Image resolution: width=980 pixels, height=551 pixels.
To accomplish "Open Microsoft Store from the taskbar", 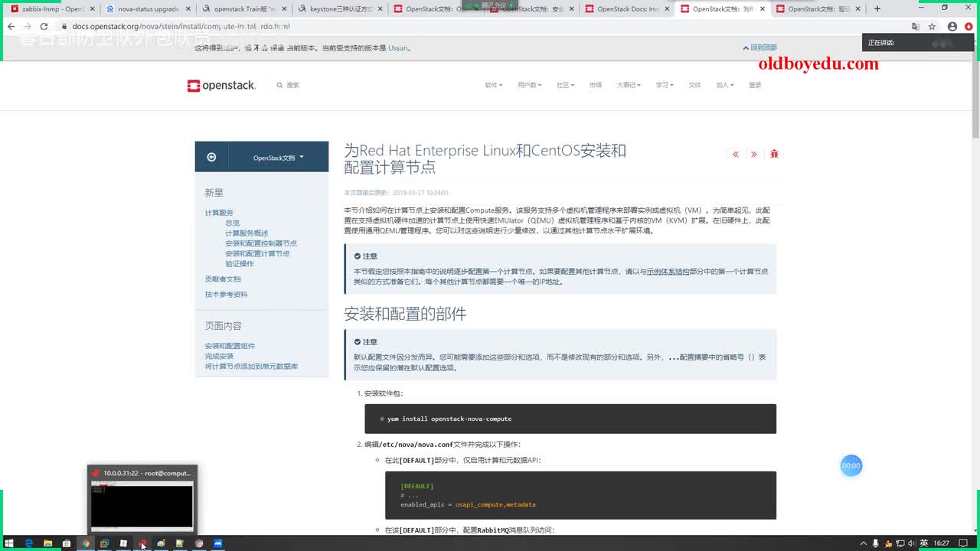I will (x=67, y=543).
